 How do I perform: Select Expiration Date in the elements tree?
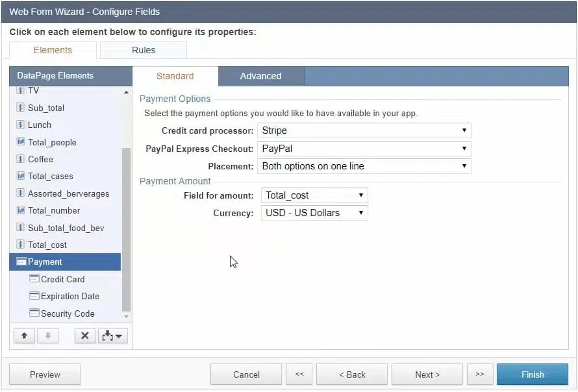69,296
